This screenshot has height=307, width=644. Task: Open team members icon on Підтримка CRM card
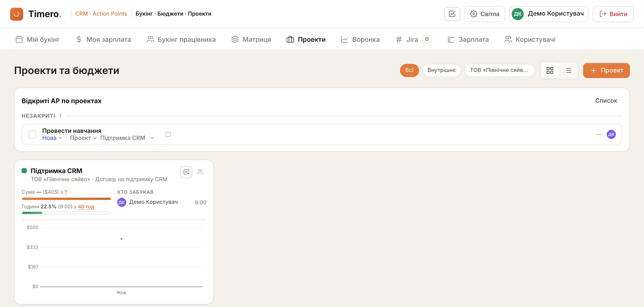pos(200,172)
